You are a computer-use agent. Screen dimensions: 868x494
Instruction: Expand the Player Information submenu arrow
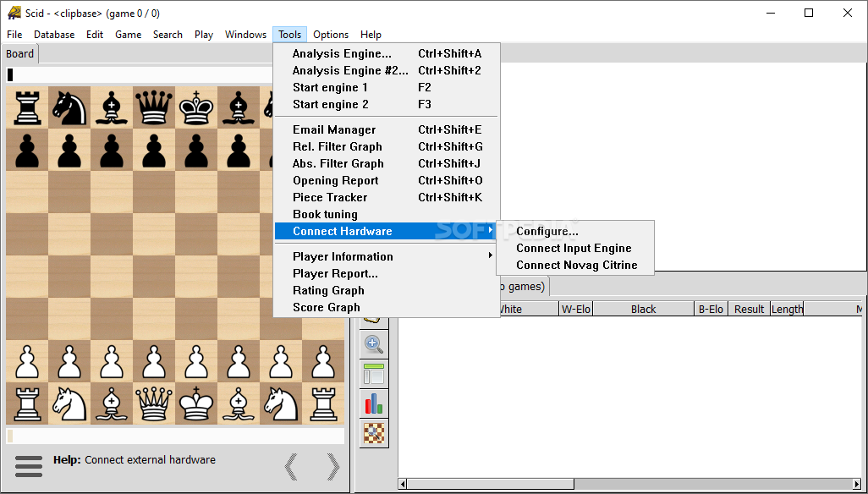(491, 255)
